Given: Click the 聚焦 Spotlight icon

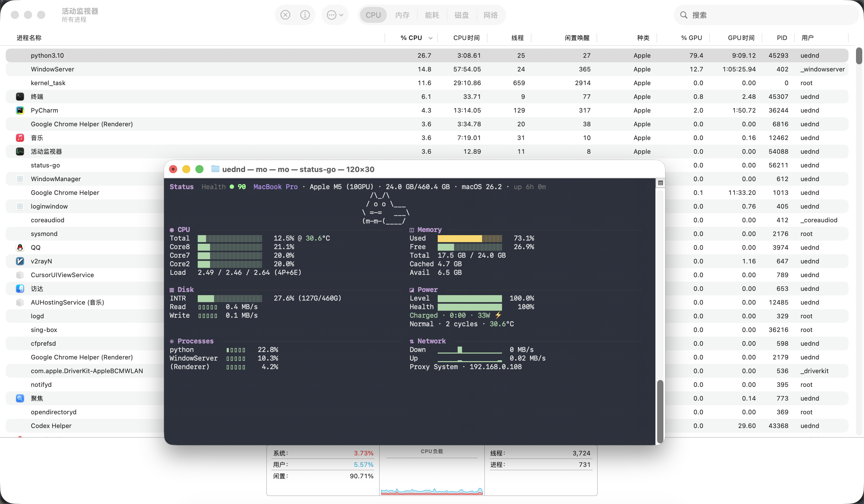Looking at the screenshot, I should (x=20, y=398).
